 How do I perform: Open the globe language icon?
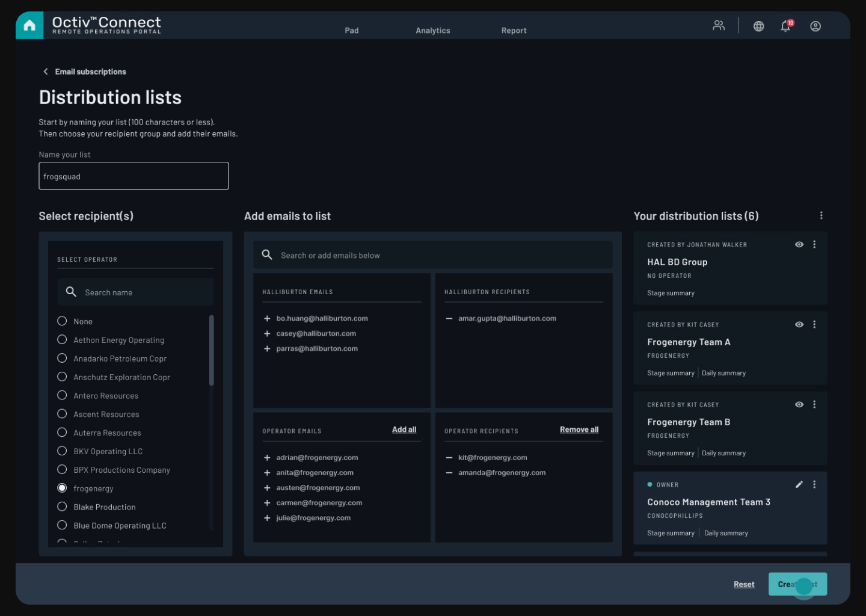[759, 26]
